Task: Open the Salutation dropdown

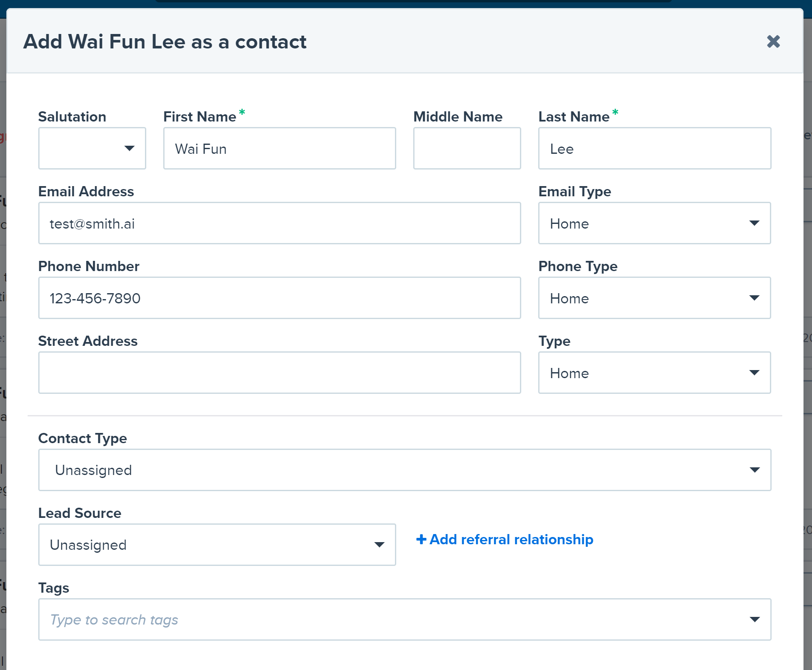Action: (92, 148)
